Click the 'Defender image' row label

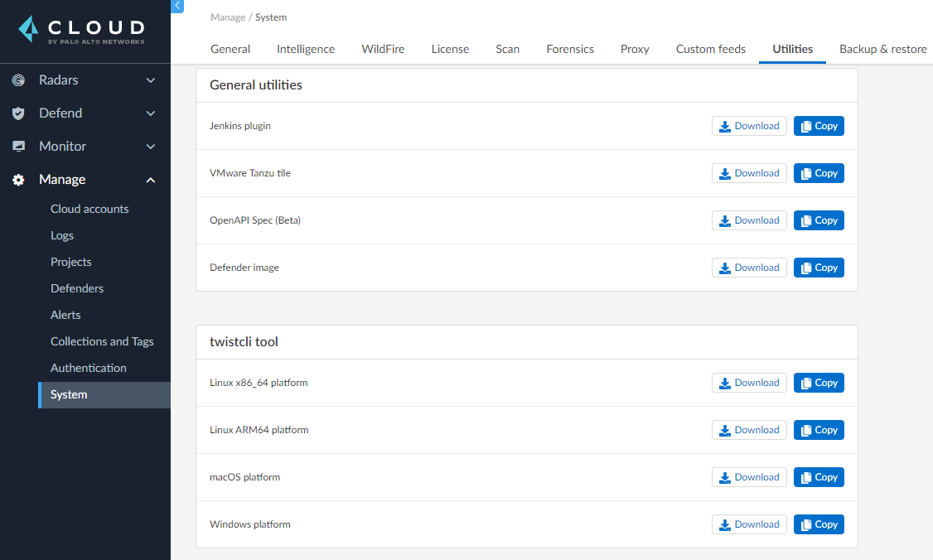244,268
